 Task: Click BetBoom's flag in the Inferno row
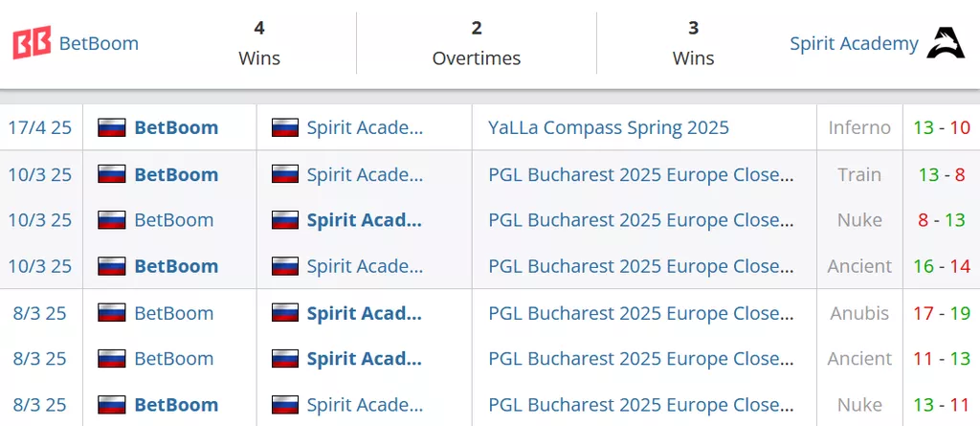(112, 128)
